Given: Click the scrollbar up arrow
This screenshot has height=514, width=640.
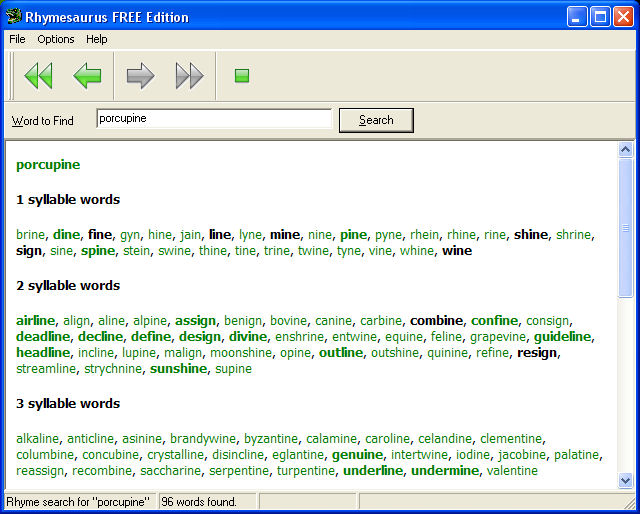Looking at the screenshot, I should coord(625,149).
